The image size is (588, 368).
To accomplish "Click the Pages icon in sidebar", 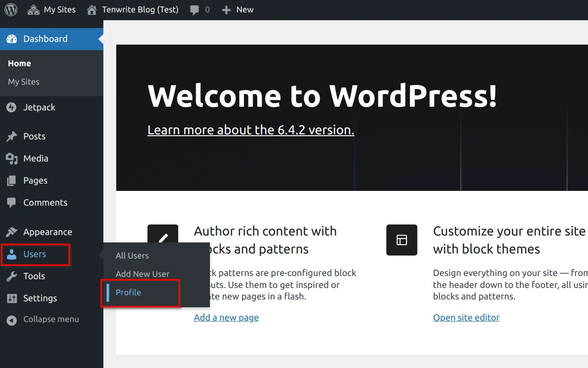I will pos(11,181).
